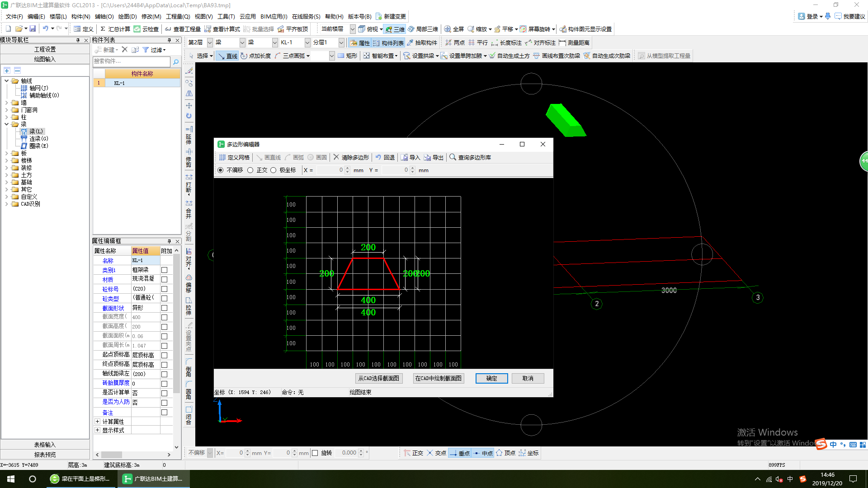Open 查看计算式 tool
The image size is (868, 488).
[x=222, y=29]
